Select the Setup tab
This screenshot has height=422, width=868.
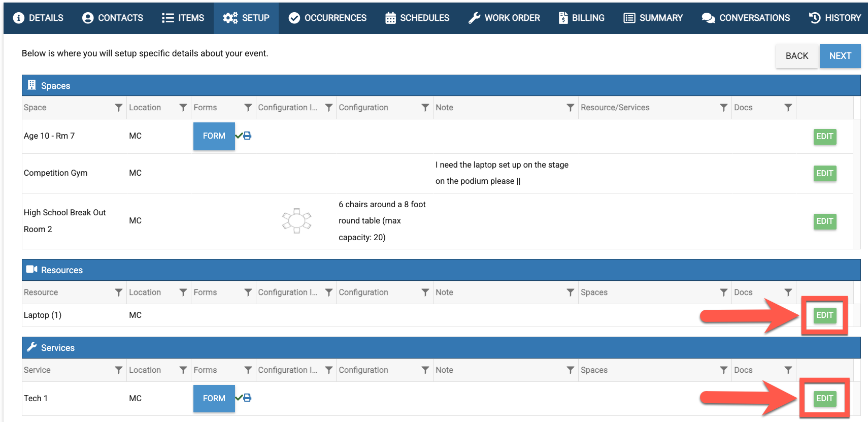(x=246, y=18)
